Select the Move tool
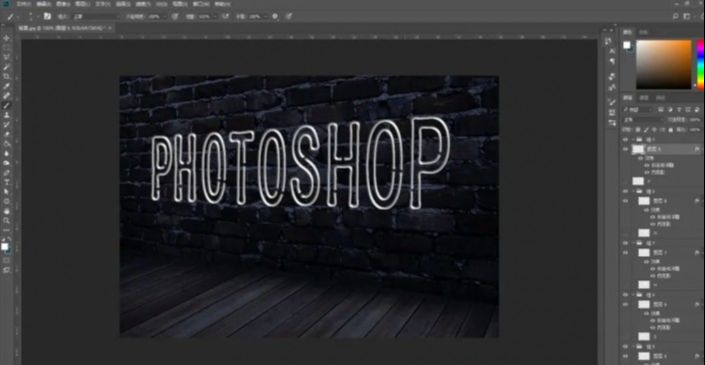The image size is (705, 365). click(6, 38)
